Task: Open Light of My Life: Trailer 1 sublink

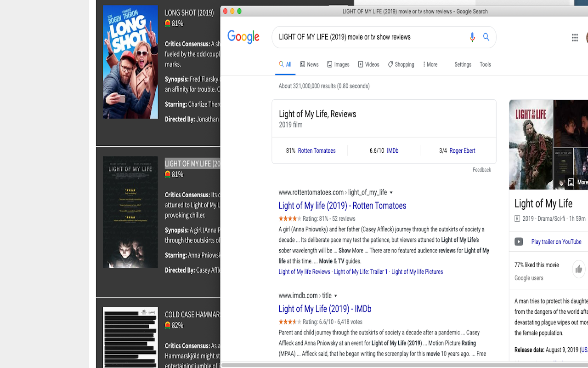Action: 361,272
